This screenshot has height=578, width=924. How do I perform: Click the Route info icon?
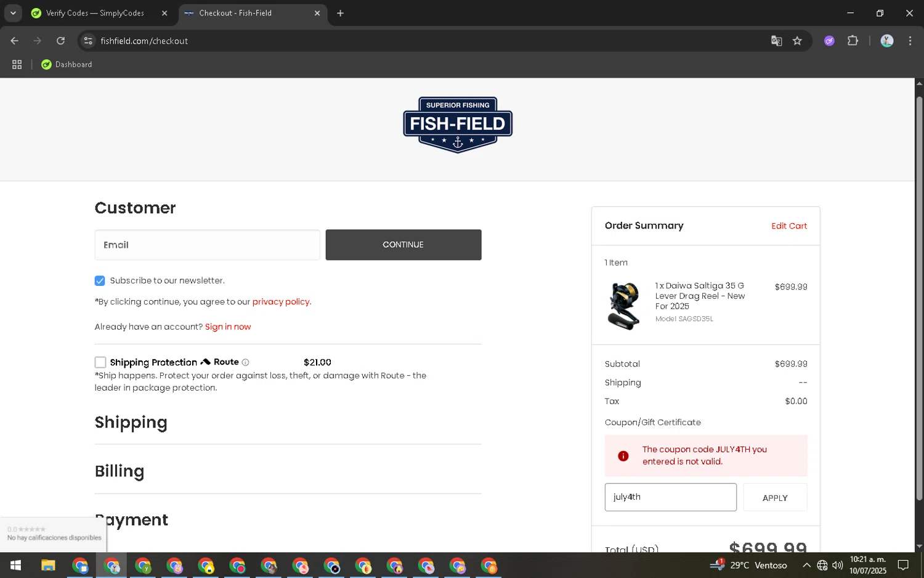click(x=245, y=362)
